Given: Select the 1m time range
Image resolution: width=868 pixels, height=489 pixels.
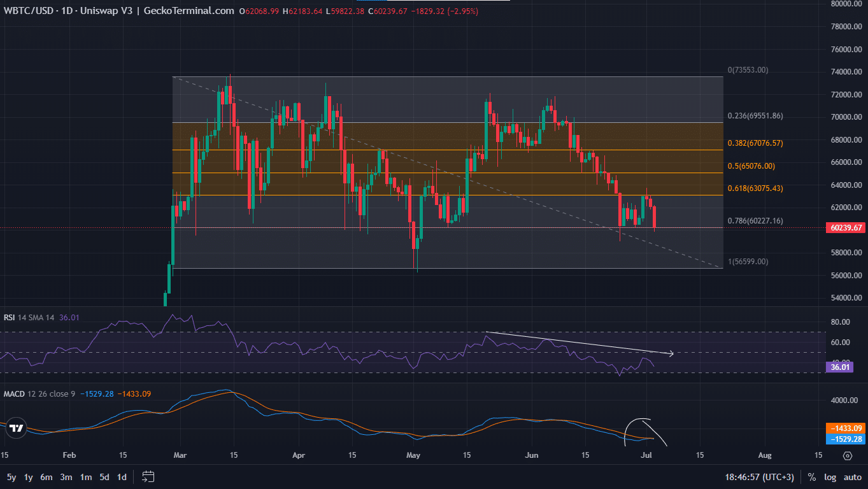Looking at the screenshot, I should coord(86,477).
